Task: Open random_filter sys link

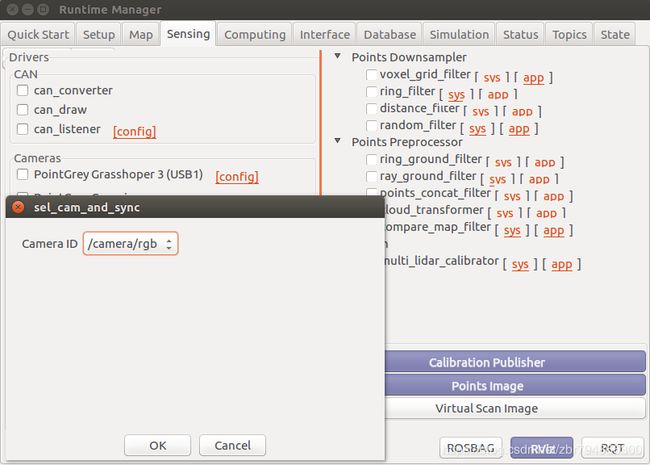Action: (x=477, y=128)
